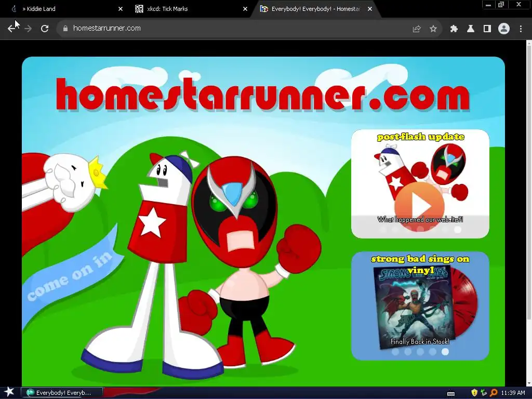Click the post-flash update heading
532x399 pixels.
click(x=420, y=137)
